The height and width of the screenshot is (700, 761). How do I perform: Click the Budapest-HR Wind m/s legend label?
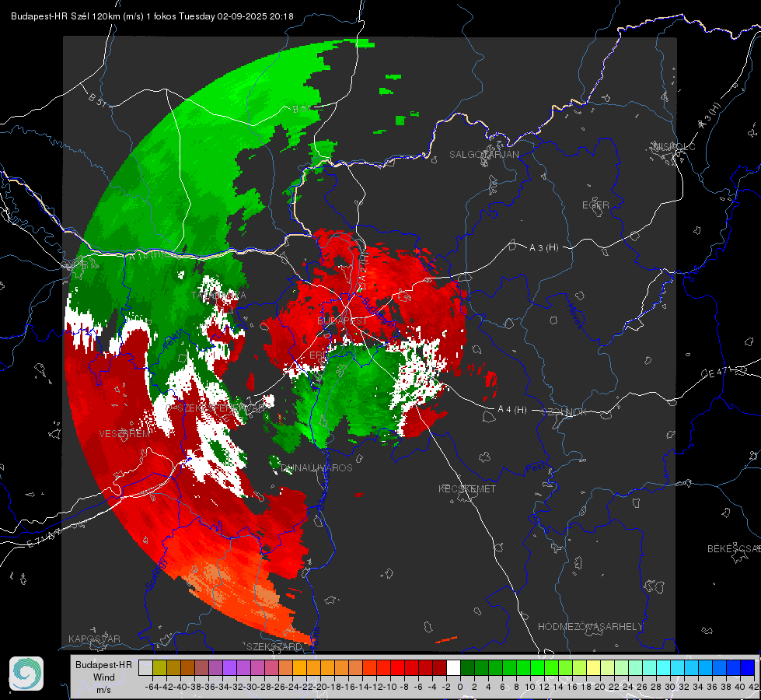[104, 677]
